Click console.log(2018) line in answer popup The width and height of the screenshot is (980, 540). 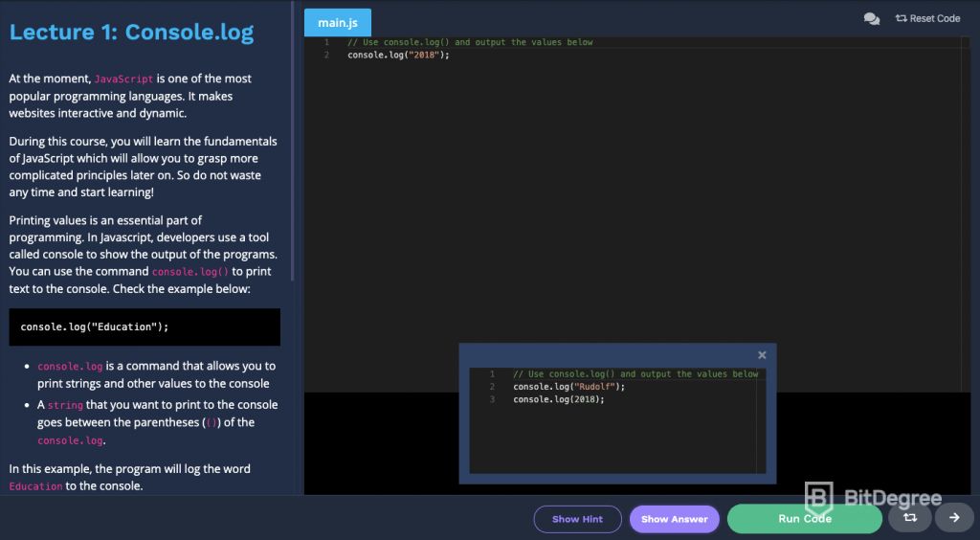click(559, 399)
